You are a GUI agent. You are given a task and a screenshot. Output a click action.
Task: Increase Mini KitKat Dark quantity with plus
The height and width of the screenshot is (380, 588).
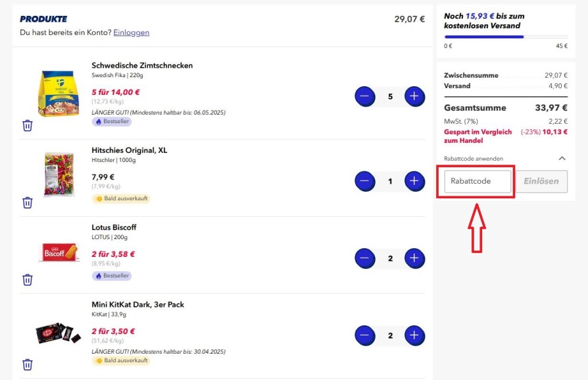tap(414, 335)
